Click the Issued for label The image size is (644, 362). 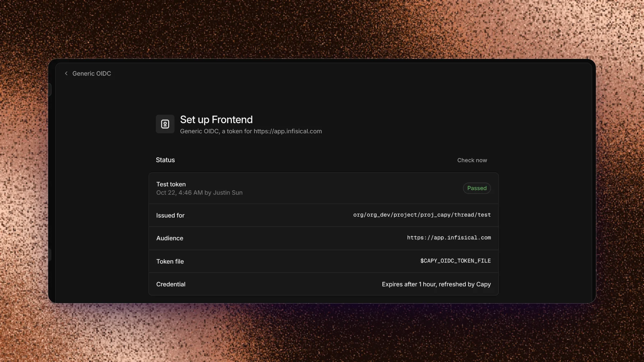[170, 215]
